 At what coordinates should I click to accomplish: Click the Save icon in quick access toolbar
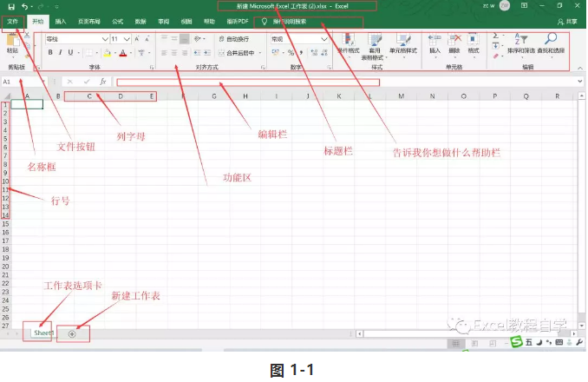[11, 6]
